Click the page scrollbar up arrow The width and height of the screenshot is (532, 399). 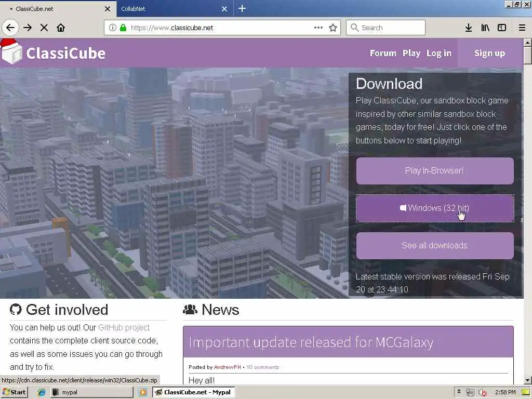point(527,43)
